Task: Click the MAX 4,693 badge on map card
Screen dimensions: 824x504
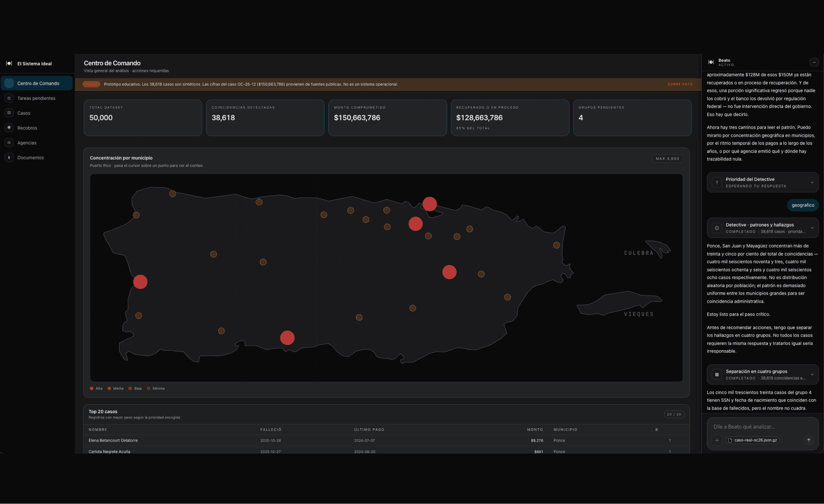Action: coord(667,159)
